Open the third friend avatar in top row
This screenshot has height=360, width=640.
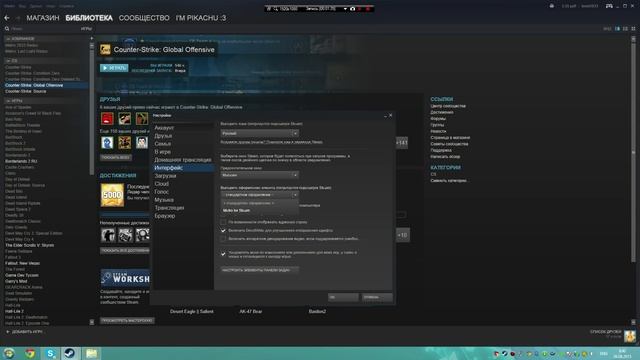coord(142,119)
